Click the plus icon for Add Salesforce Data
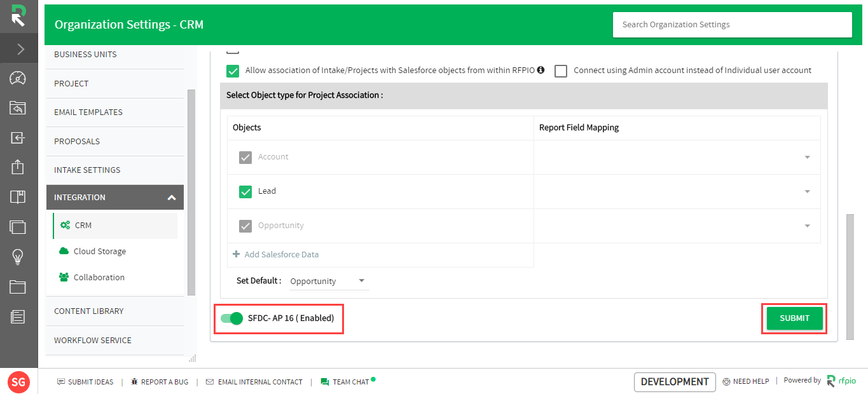This screenshot has width=868, height=394. (x=237, y=254)
